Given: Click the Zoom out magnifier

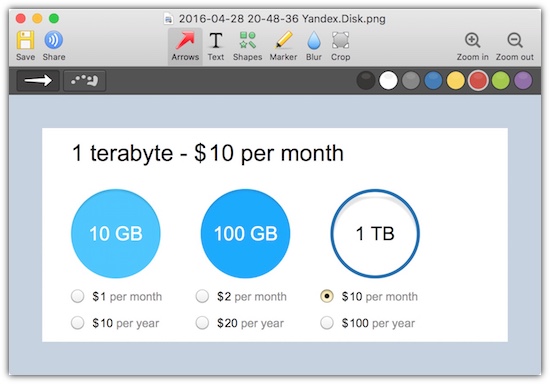Looking at the screenshot, I should pos(515,46).
